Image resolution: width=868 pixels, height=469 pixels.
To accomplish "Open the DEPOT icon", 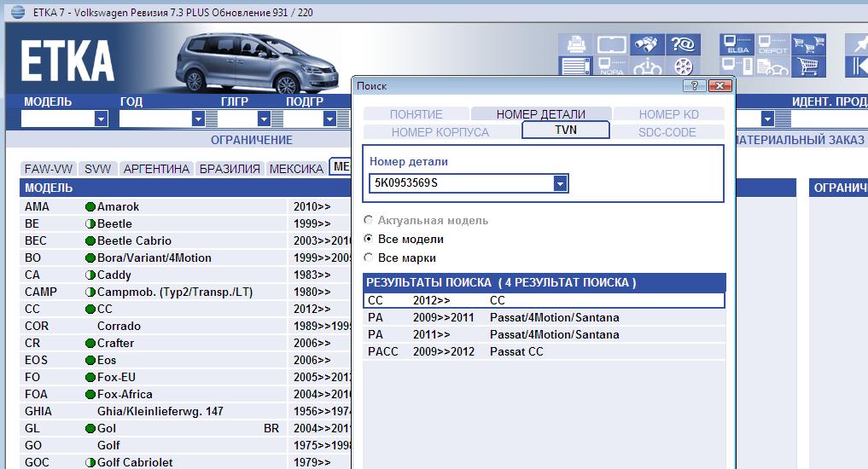I will coord(773,44).
